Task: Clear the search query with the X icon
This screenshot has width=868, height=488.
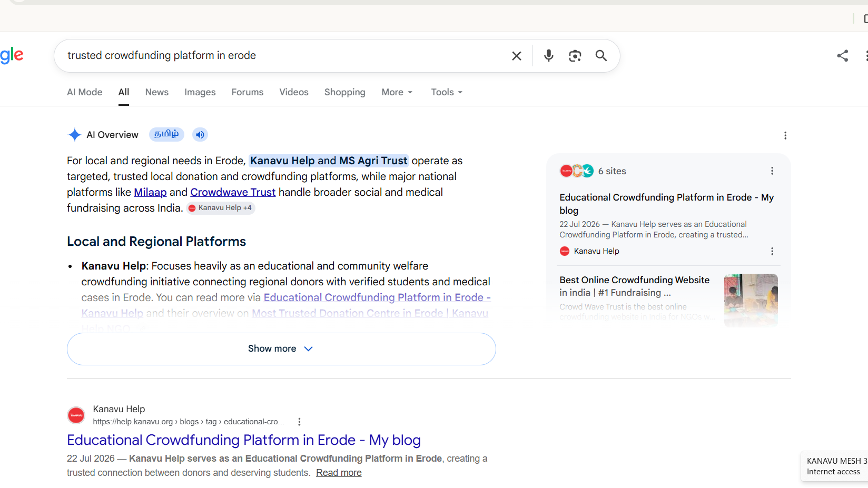Action: 516,56
